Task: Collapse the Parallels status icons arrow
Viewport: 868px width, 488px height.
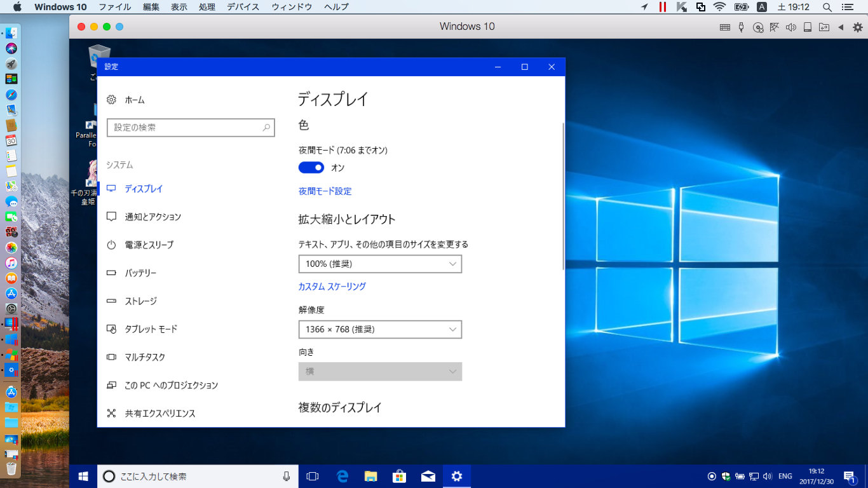Action: pos(841,27)
